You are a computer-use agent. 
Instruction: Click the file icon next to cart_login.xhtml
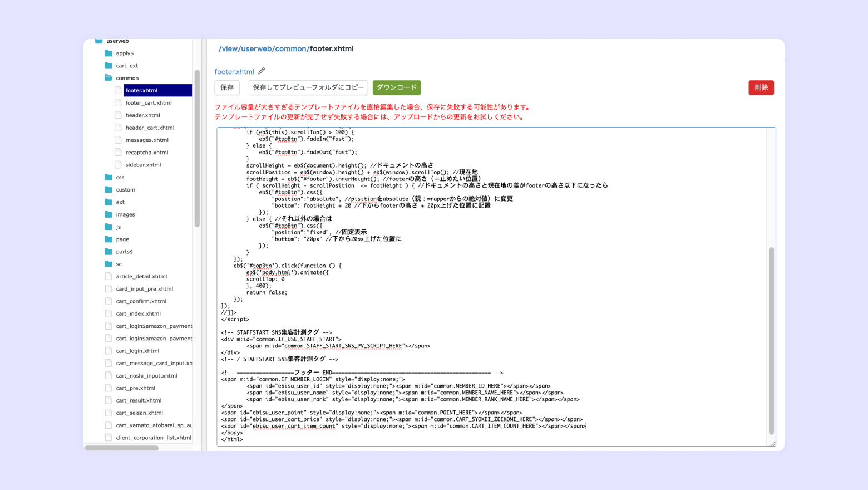[108, 351]
